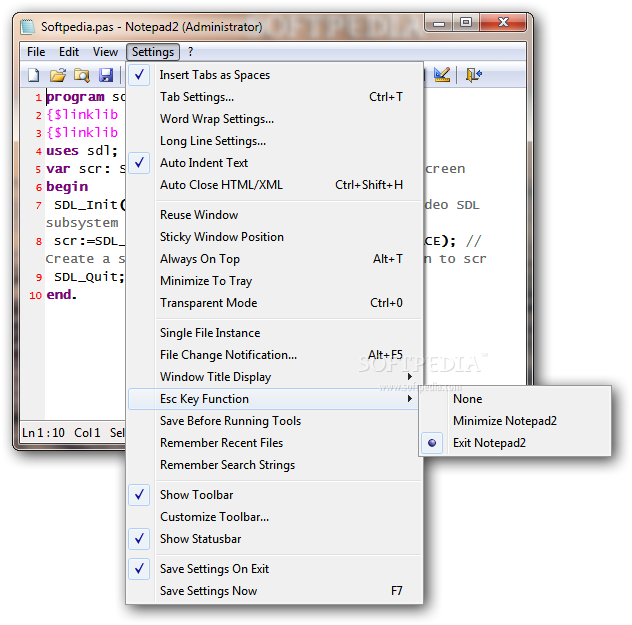Click line number 10 in margin
This screenshot has height=625, width=632.
coord(35,295)
